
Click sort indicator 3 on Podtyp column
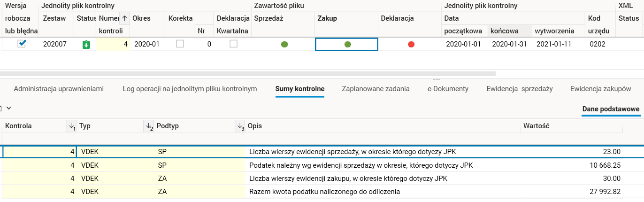tap(240, 126)
